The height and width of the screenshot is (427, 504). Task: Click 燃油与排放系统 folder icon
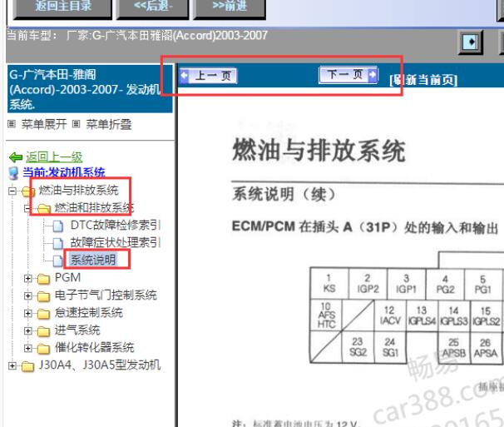coord(28,191)
